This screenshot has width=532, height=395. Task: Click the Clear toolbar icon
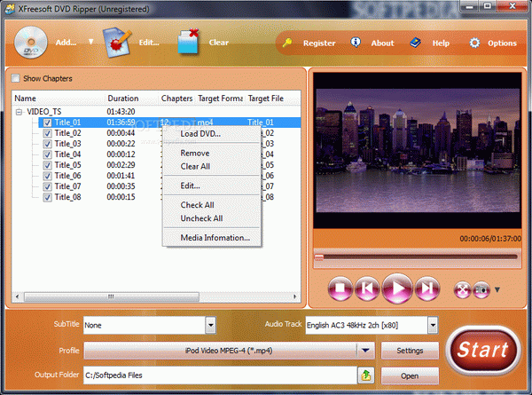point(188,42)
